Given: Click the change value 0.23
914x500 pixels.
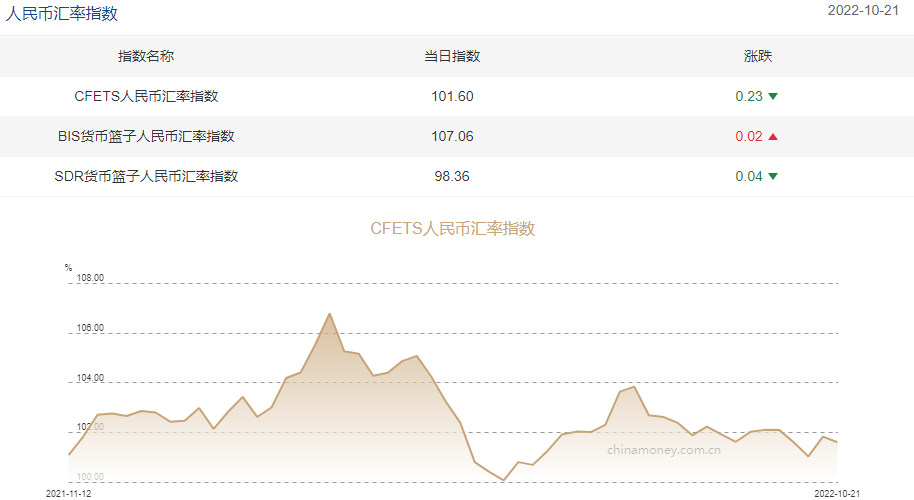Looking at the screenshot, I should click(x=749, y=96).
